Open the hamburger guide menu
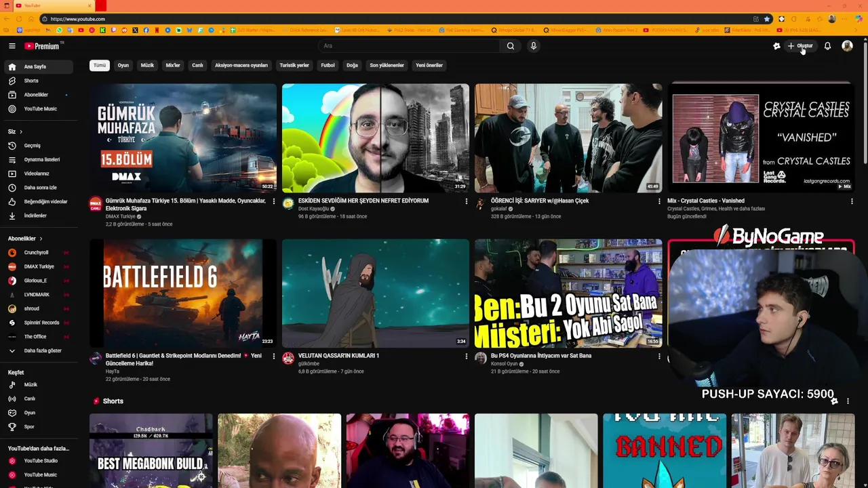 click(12, 46)
